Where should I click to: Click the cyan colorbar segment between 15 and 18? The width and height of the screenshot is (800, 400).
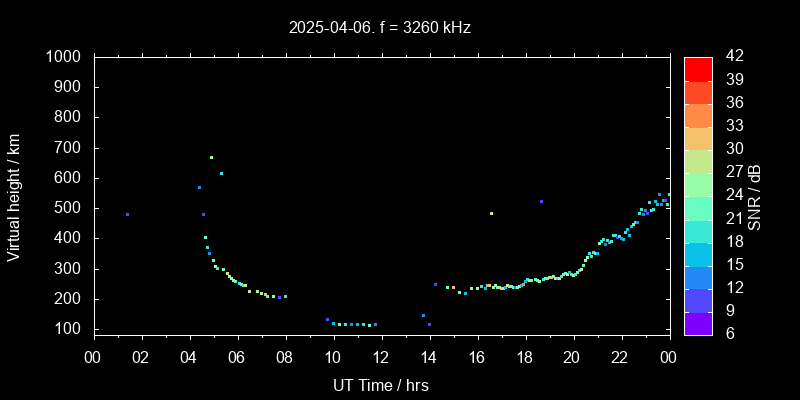pos(698,254)
